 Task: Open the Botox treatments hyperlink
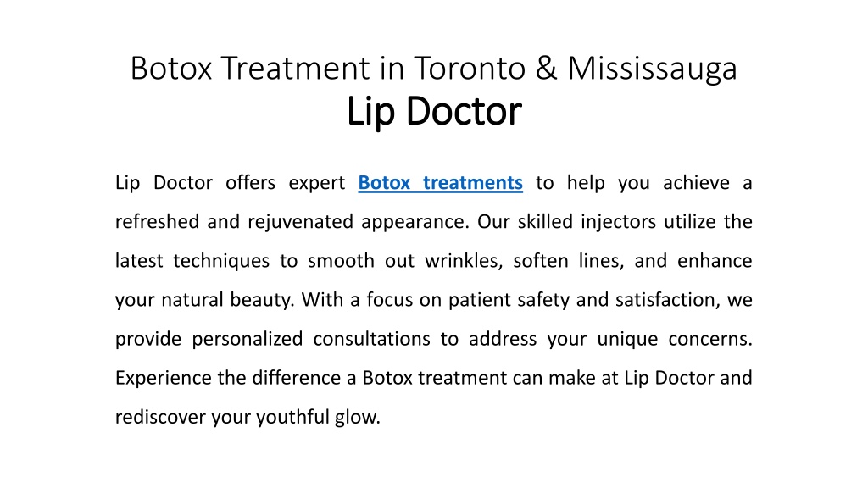click(x=440, y=183)
